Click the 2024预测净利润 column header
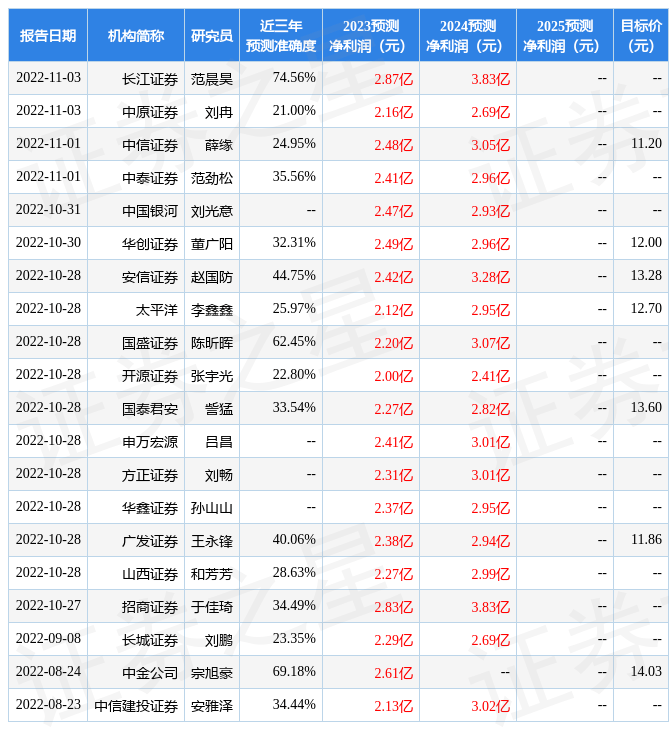The image size is (669, 730). click(468, 35)
